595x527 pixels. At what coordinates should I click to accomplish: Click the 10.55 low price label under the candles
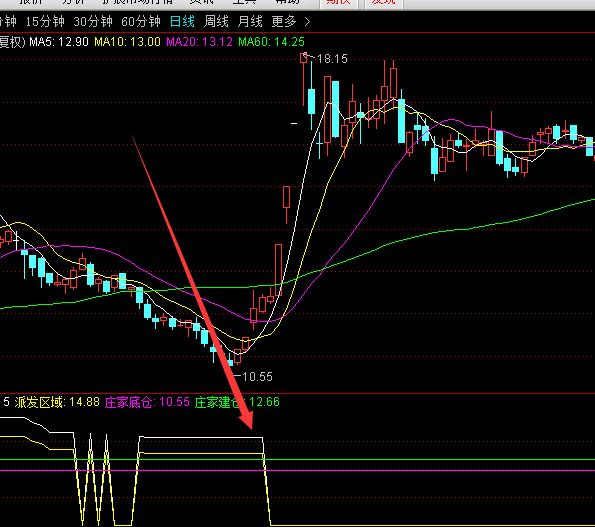coord(257,377)
